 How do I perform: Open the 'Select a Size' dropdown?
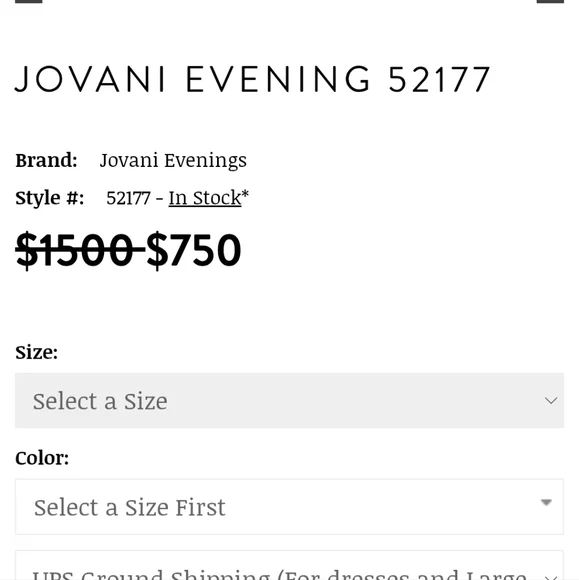[x=289, y=401]
